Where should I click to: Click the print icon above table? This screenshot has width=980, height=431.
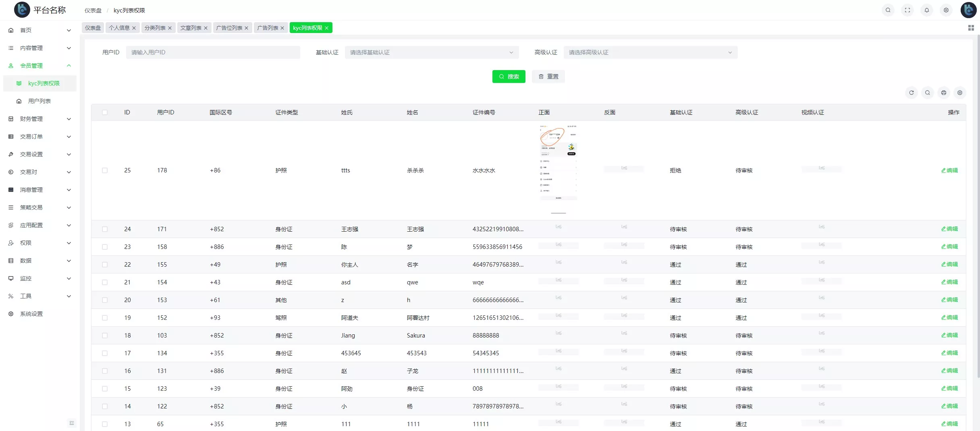[943, 93]
